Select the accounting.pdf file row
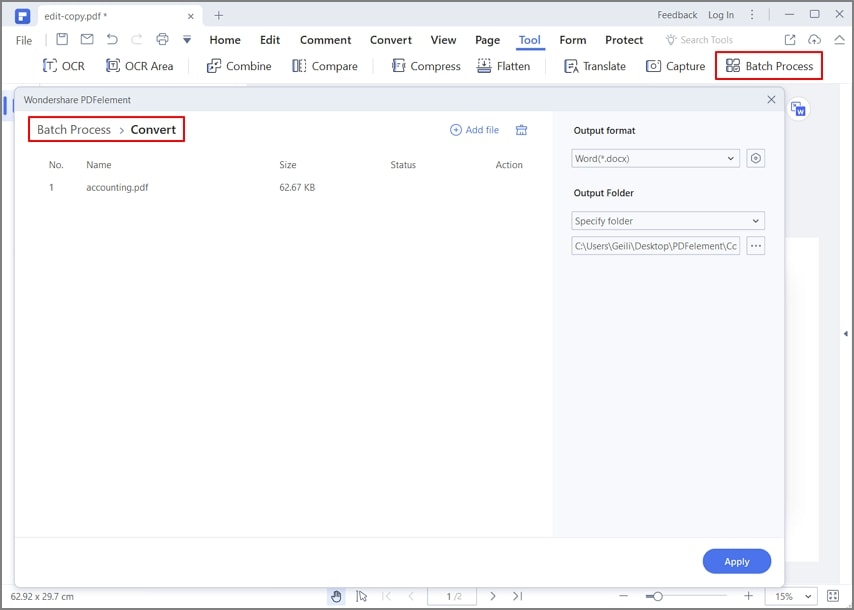This screenshot has width=854, height=610. click(286, 187)
